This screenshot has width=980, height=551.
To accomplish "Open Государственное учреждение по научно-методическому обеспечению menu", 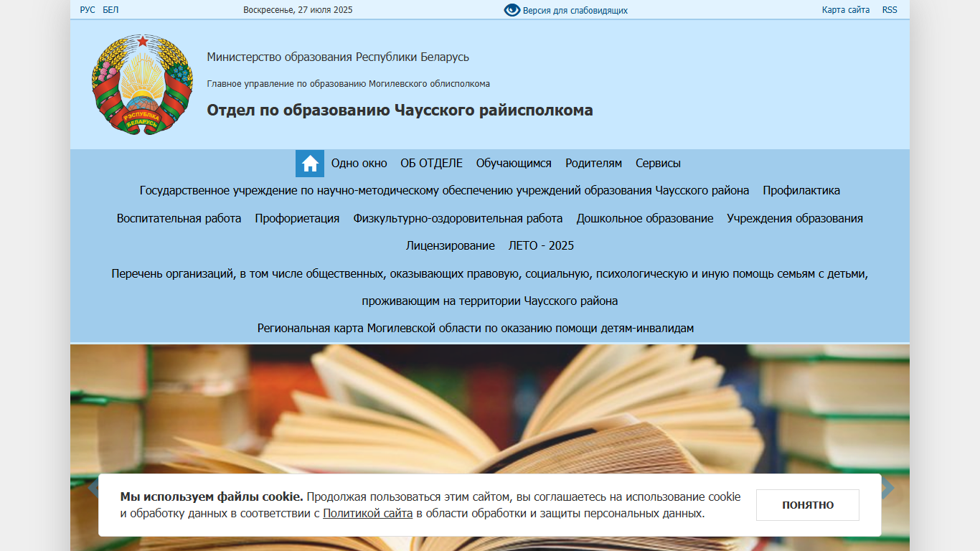I will (445, 191).
